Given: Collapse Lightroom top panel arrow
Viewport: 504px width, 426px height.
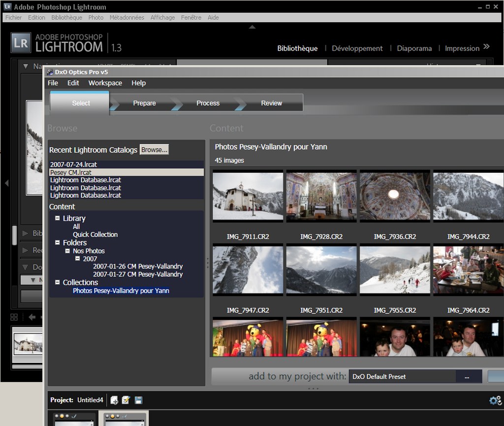Looking at the screenshot, I should click(x=252, y=27).
